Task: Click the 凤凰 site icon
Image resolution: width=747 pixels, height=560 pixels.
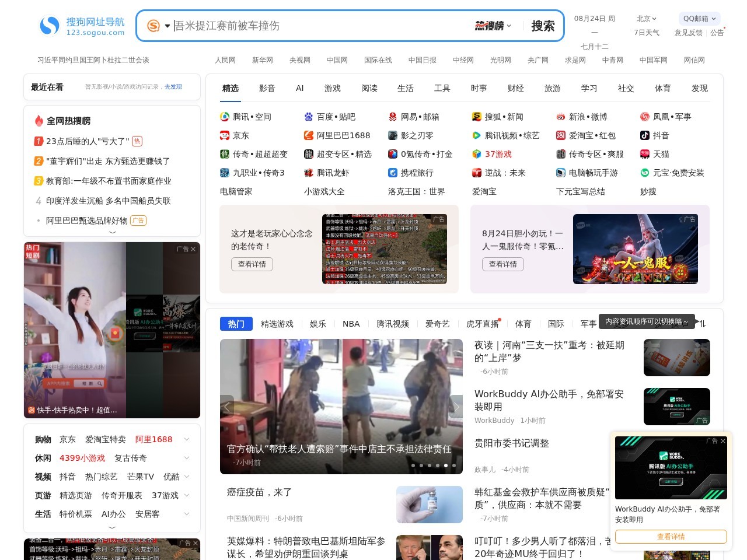Action: click(645, 117)
